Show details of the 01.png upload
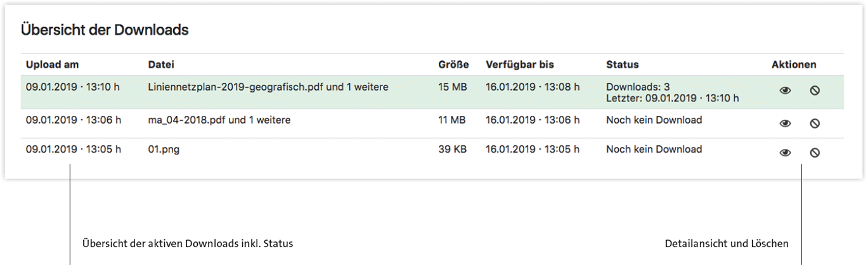The height and width of the screenshot is (266, 868). [x=785, y=153]
